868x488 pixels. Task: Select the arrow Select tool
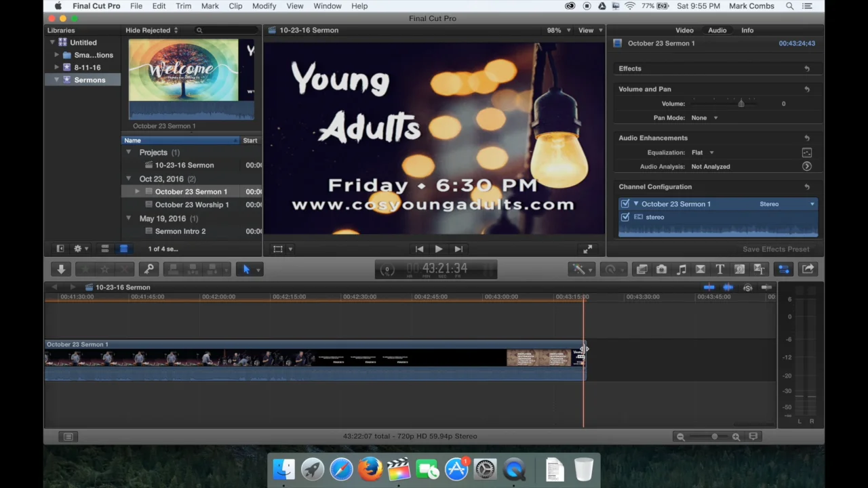coord(247,269)
